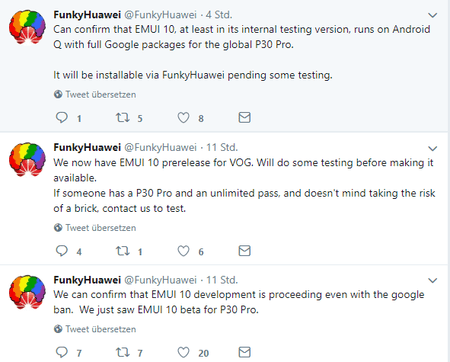The image size is (450, 362).
Task: Retweet the EMUI 10 prerelease for VOG tweet
Action: pyautogui.click(x=122, y=251)
